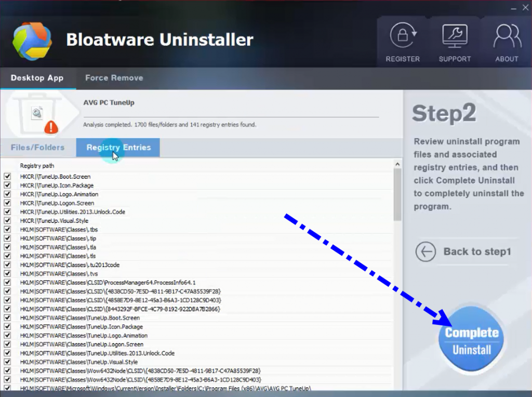Close the Bloatware Uninstaller window
The image size is (532, 397).
pos(525,7)
